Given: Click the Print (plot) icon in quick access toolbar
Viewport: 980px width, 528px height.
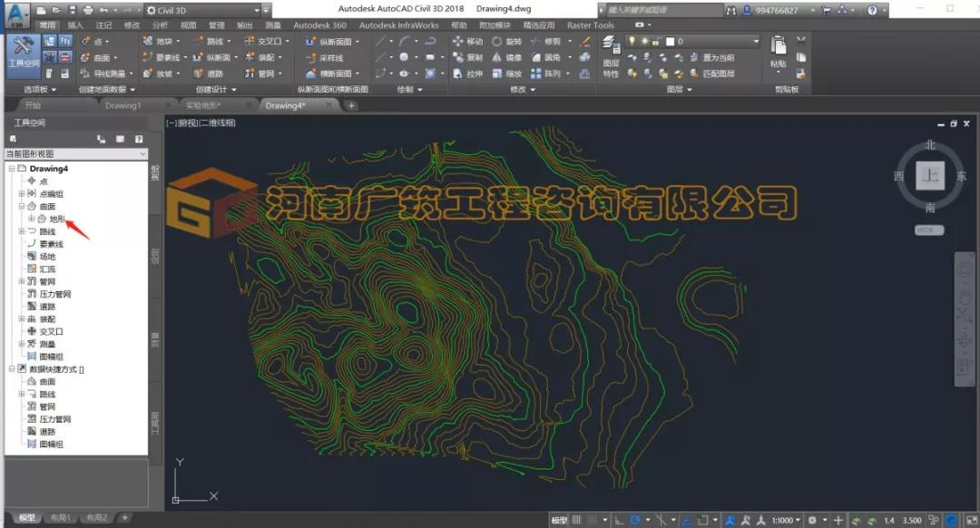Looking at the screenshot, I should [x=88, y=10].
